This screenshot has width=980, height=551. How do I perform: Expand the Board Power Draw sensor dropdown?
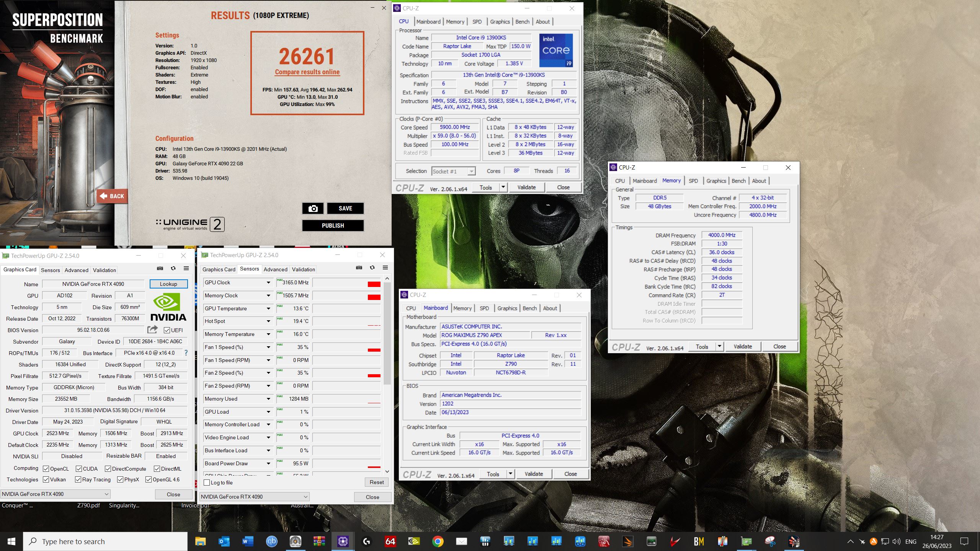268,463
